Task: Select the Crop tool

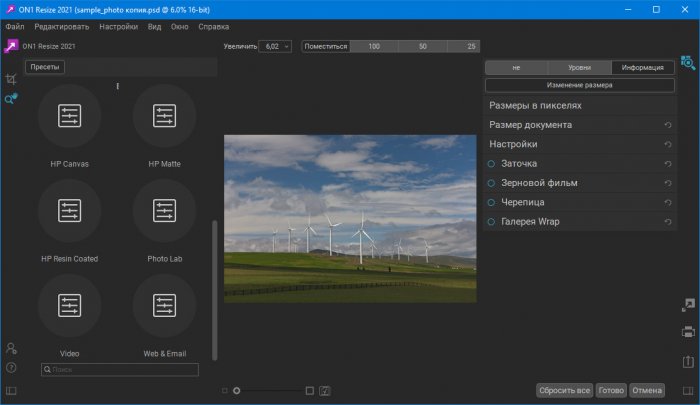Action: click(11, 79)
